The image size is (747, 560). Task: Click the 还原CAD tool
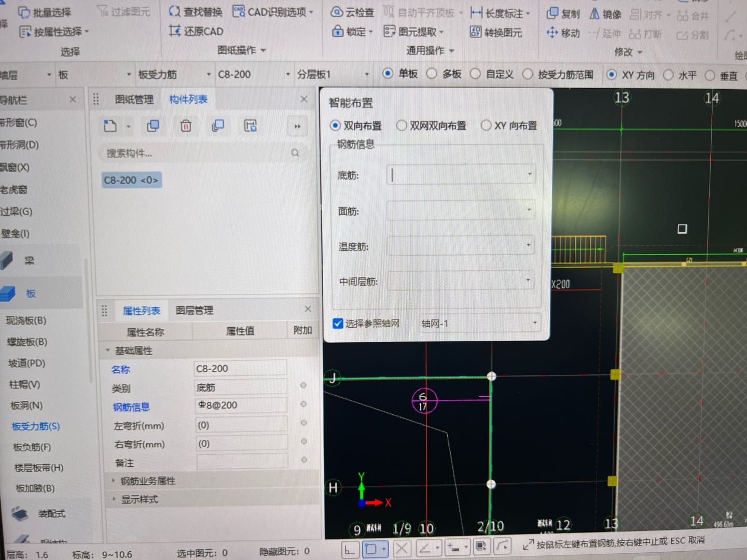[199, 31]
